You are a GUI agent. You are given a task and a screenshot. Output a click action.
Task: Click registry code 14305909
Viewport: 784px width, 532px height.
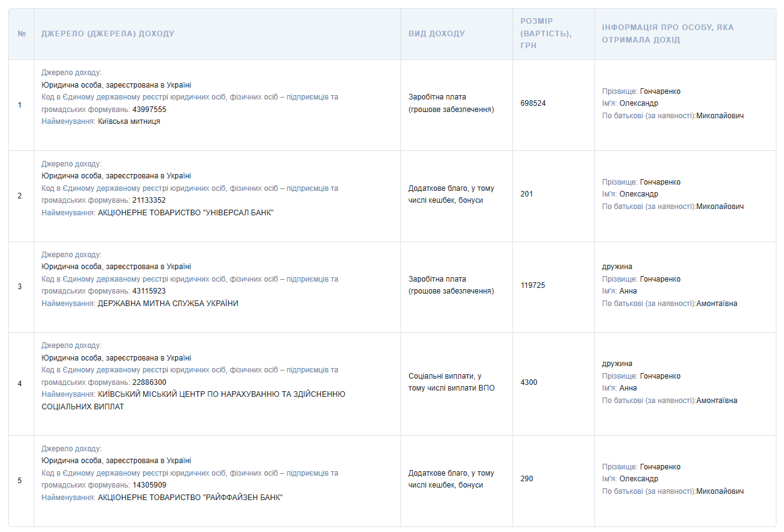(x=149, y=485)
